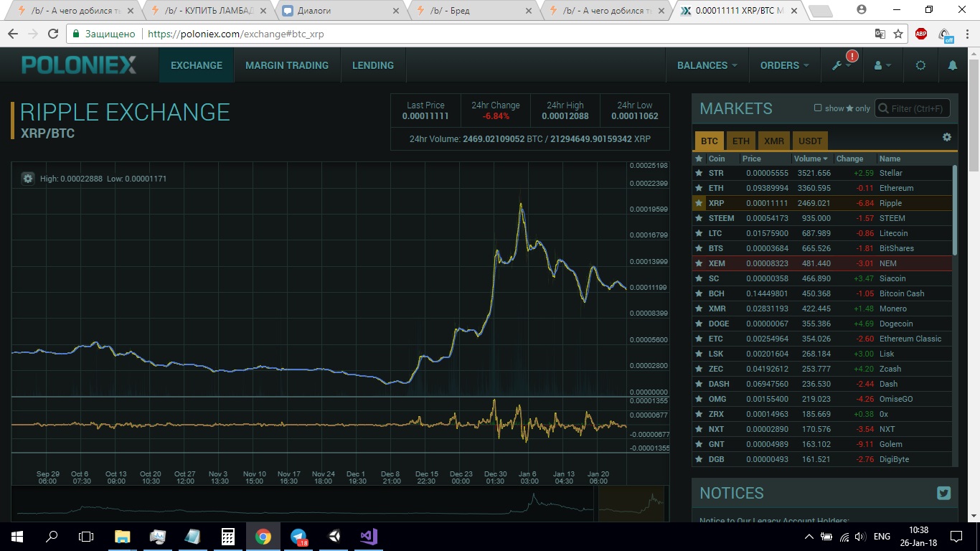Open the Windows Start menu

pos(17,536)
